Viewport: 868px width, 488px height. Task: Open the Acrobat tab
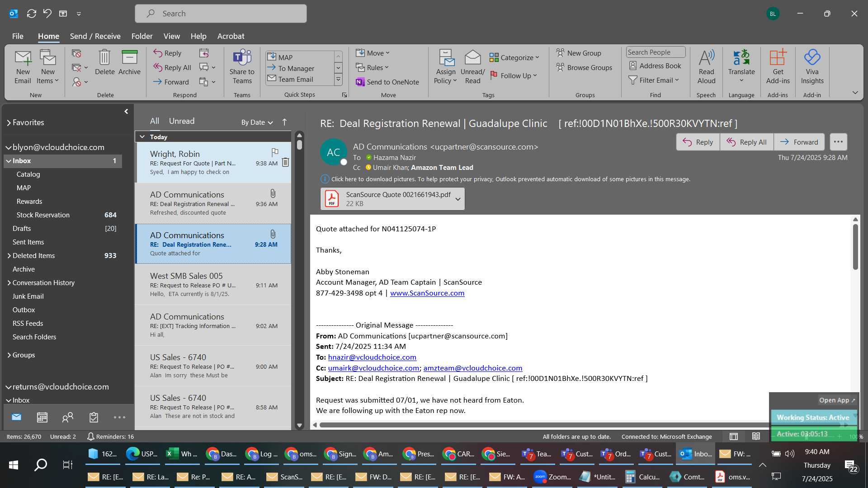[231, 36]
